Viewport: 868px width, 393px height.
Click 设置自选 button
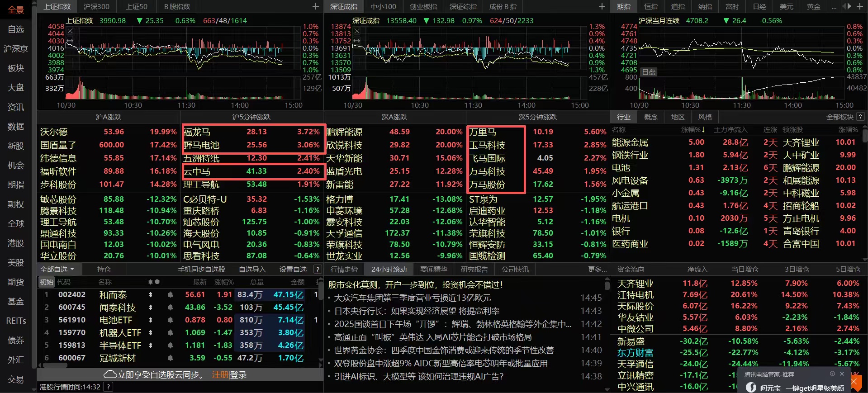click(x=293, y=269)
